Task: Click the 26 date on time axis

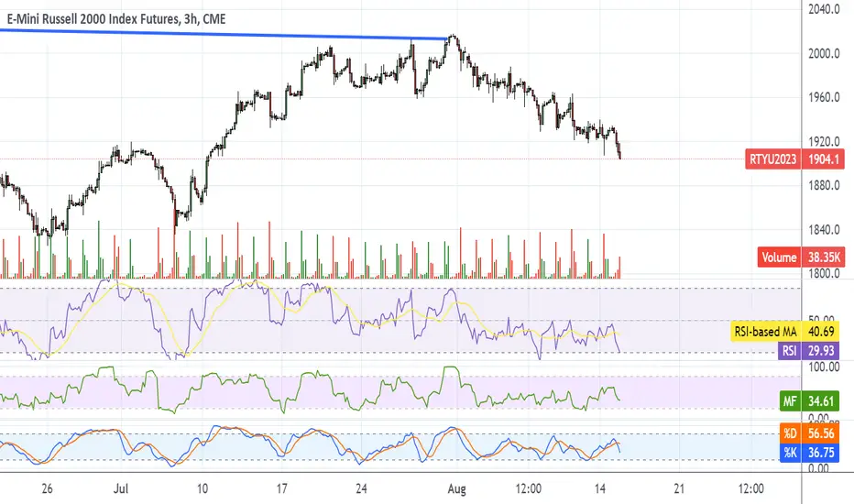Action: pos(47,488)
